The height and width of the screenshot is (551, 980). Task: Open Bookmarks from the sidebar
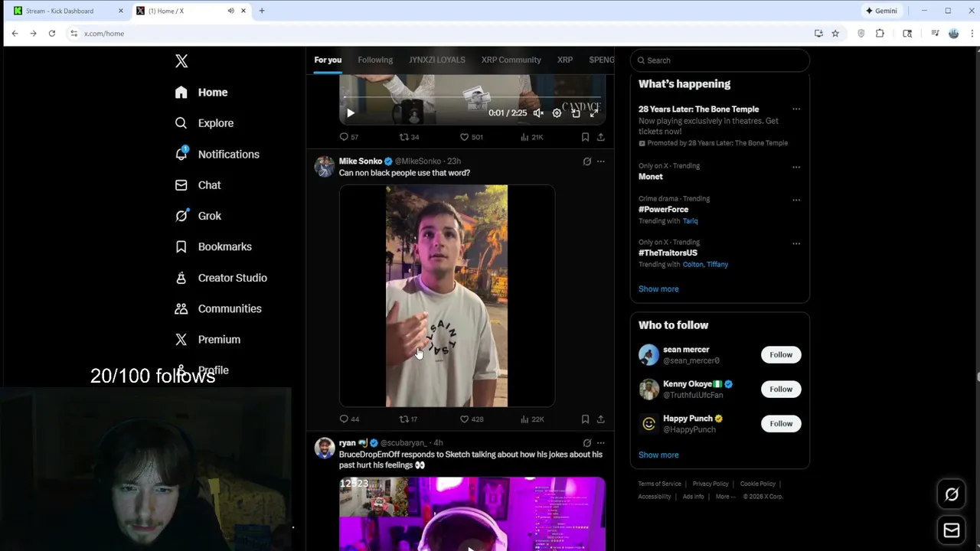(213, 246)
